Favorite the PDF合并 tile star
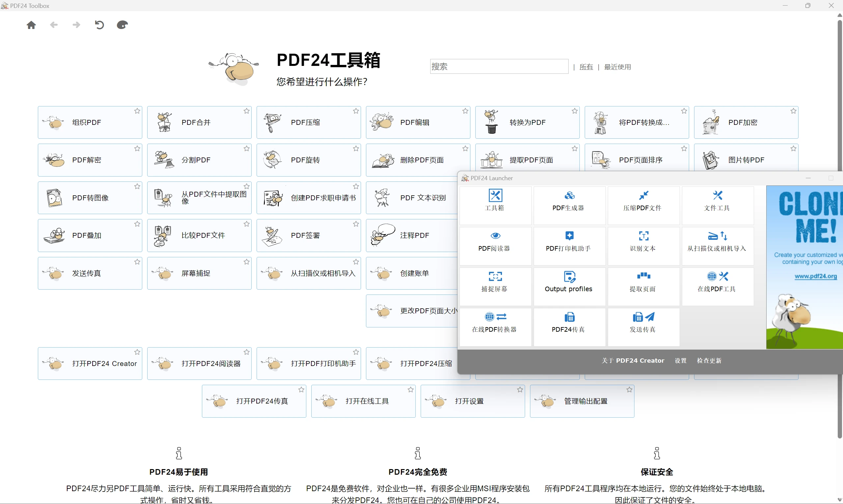The height and width of the screenshot is (504, 843). click(247, 111)
